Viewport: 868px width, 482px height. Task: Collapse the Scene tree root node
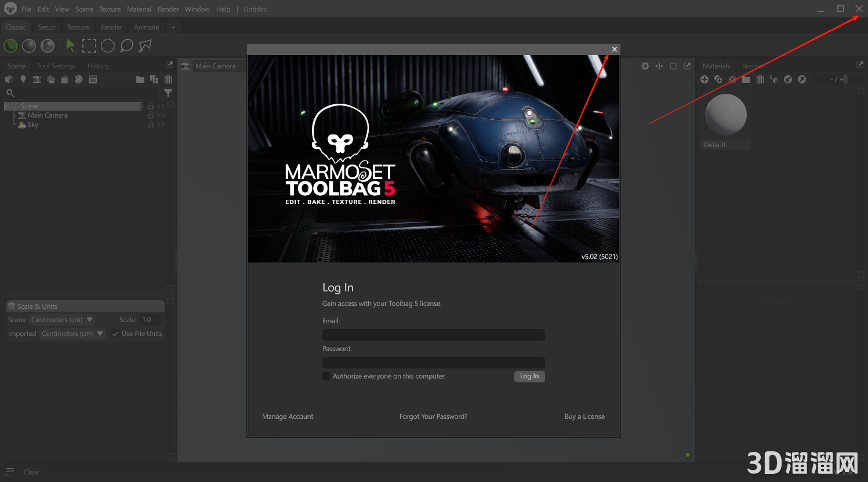pos(7,106)
